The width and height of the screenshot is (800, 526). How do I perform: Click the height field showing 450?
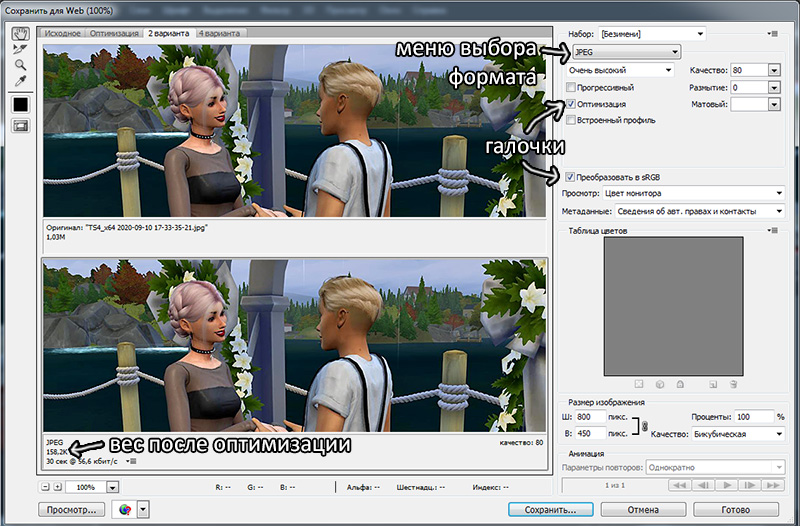click(x=590, y=434)
